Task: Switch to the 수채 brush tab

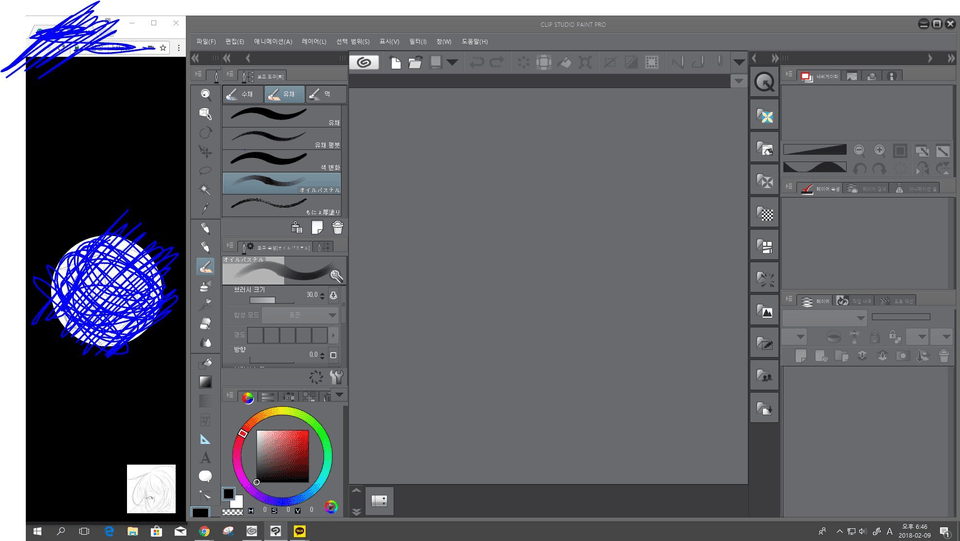Action: [243, 94]
